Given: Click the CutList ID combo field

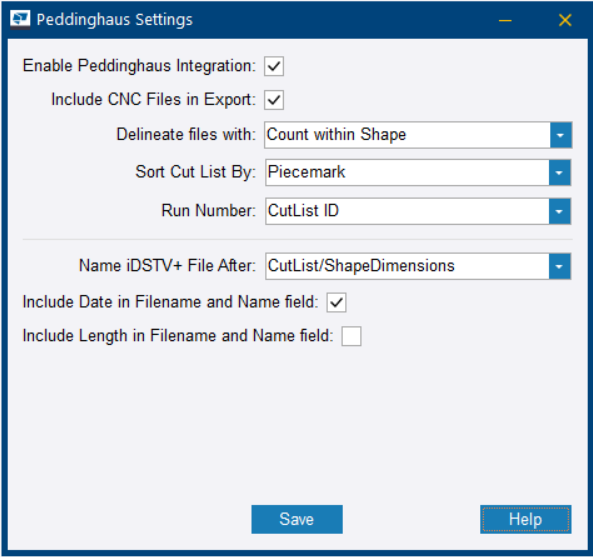Looking at the screenshot, I should (x=407, y=211).
